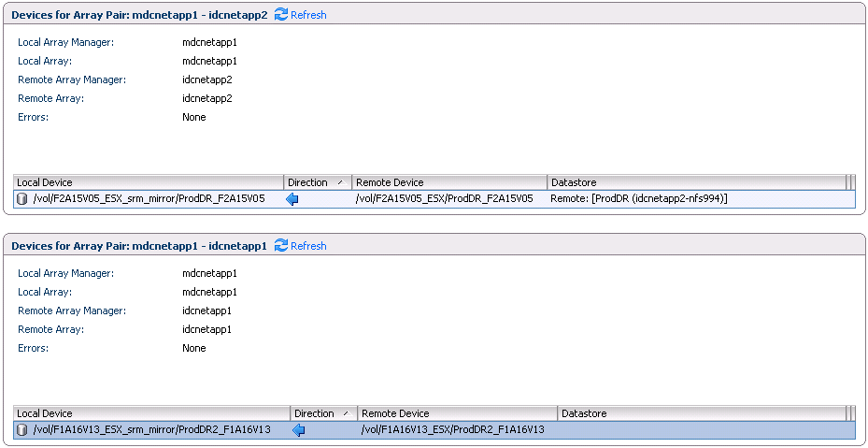
Task: Sort by Datastore column in idcnetapp1 table
Action: (702, 413)
